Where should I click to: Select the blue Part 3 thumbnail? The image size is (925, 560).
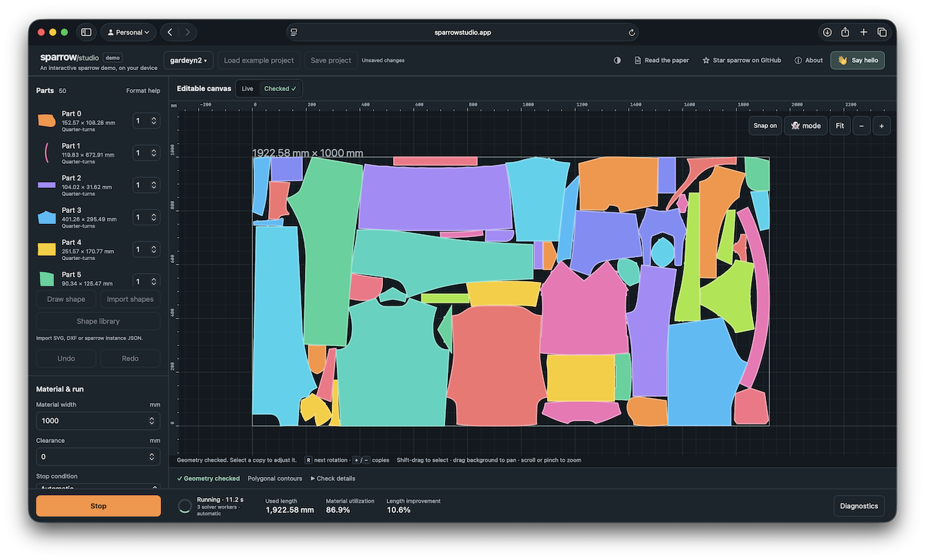point(47,217)
